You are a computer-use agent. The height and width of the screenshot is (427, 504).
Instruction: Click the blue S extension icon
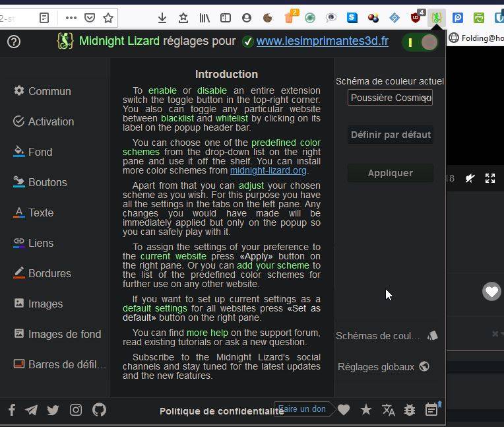[x=352, y=18]
